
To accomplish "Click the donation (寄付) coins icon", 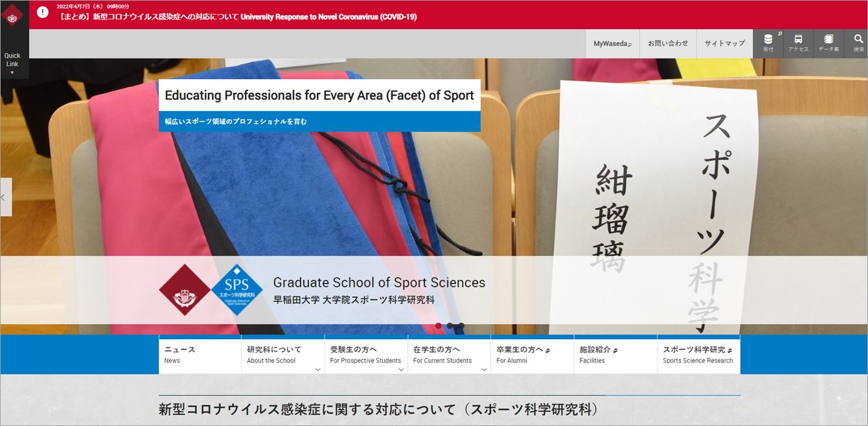I will (x=768, y=43).
